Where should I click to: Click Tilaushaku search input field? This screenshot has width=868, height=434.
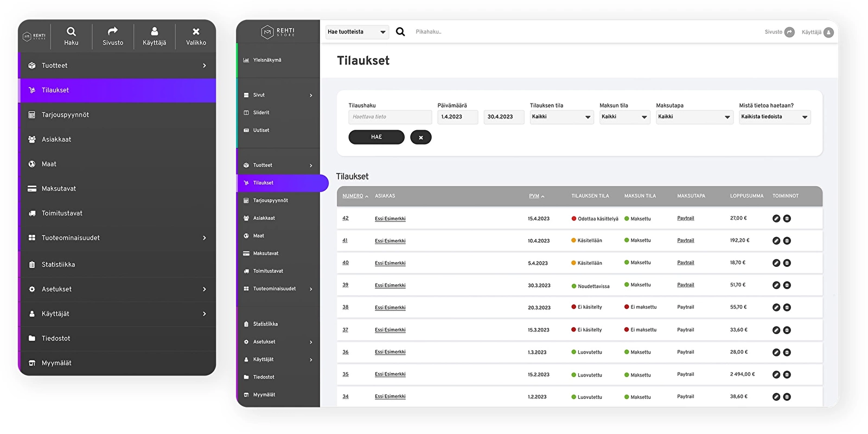point(390,117)
